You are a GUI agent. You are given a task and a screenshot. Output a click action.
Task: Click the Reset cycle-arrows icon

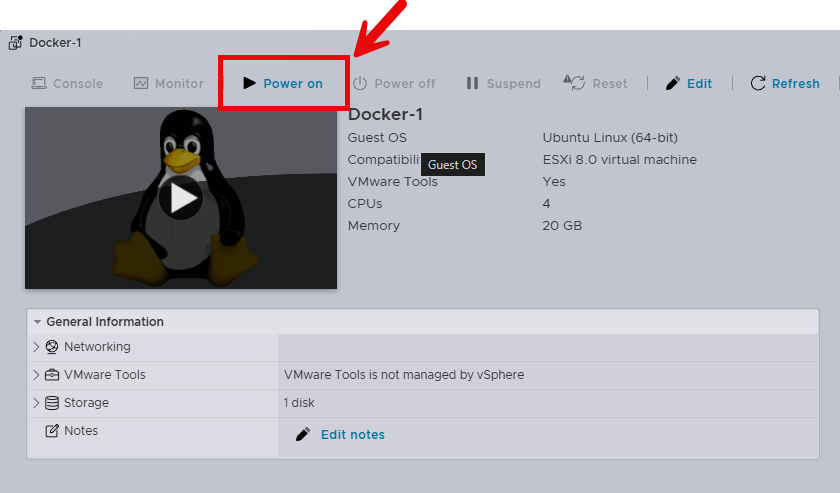coord(574,83)
